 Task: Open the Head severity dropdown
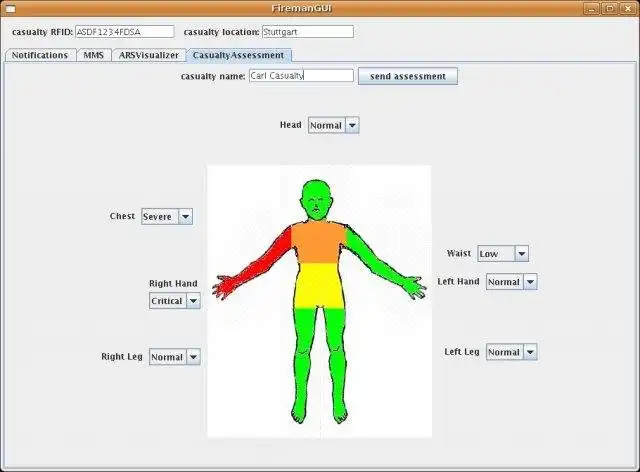coord(333,125)
